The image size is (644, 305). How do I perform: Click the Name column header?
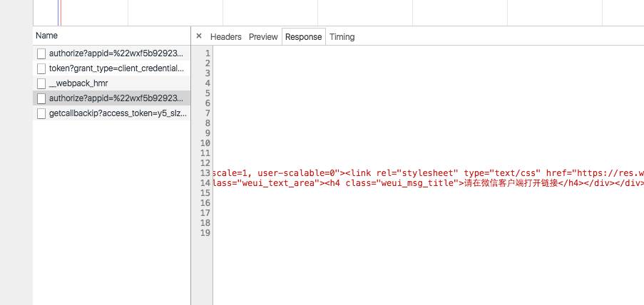[x=112, y=36]
